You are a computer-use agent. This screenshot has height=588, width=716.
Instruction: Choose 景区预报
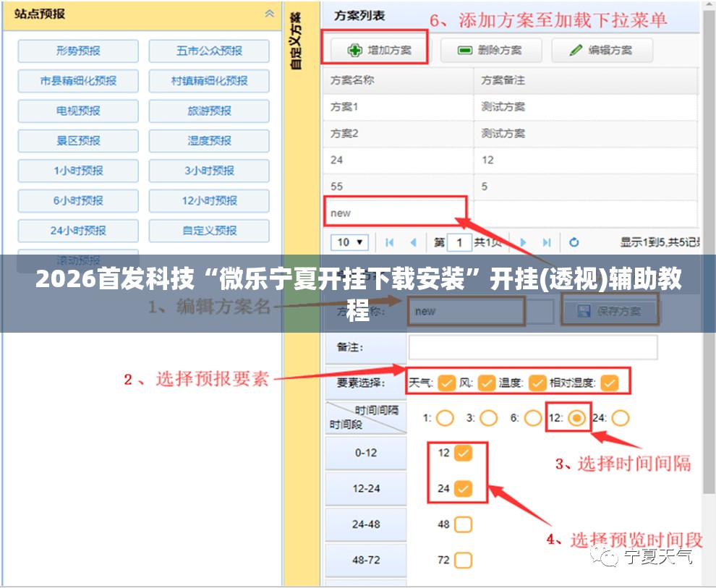[78, 140]
